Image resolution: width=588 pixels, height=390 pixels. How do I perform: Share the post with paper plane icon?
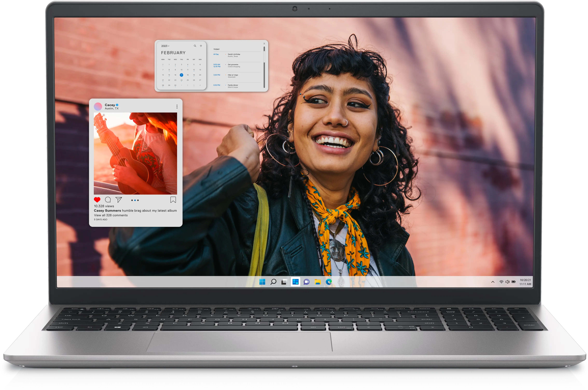tap(119, 200)
